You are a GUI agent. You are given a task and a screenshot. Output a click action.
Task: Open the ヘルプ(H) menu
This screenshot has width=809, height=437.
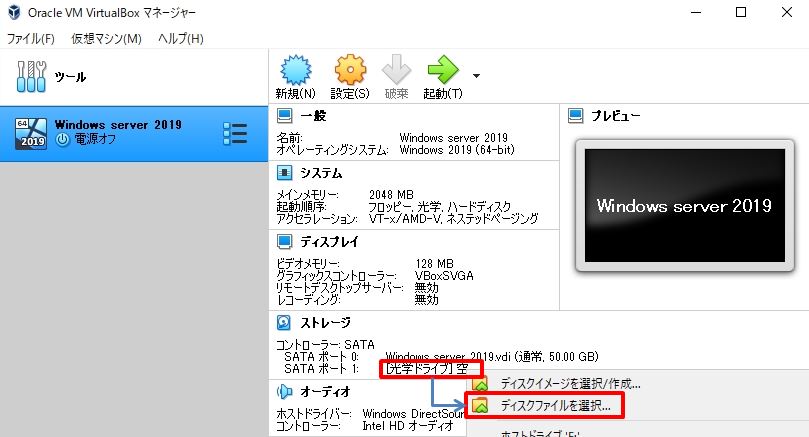point(181,39)
